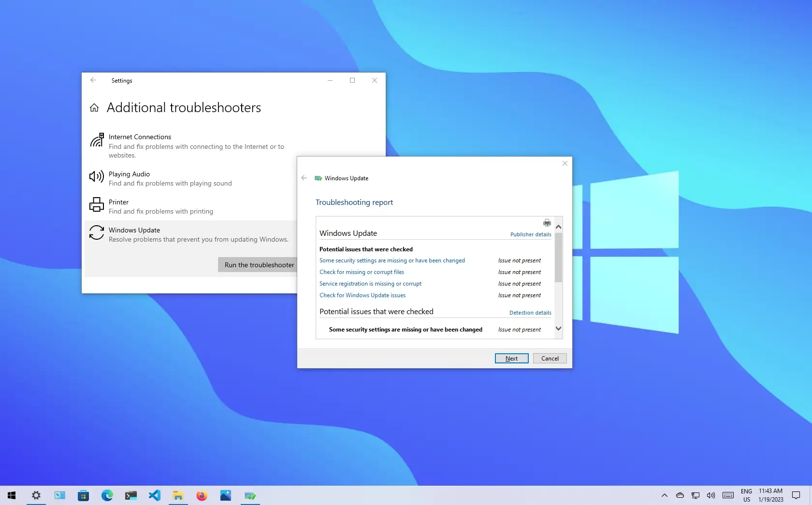Open OneDrive cloud tray icon
Image resolution: width=812 pixels, height=505 pixels.
tap(680, 495)
